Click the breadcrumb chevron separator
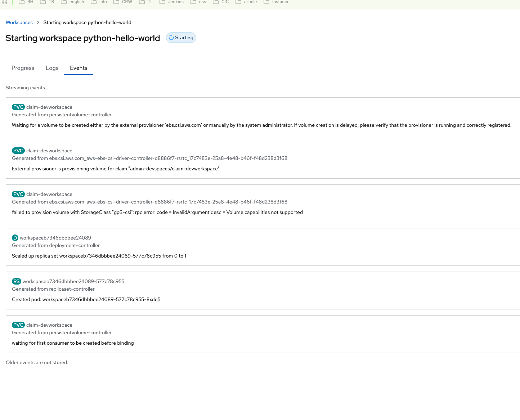The image size is (520, 420). tap(38, 22)
